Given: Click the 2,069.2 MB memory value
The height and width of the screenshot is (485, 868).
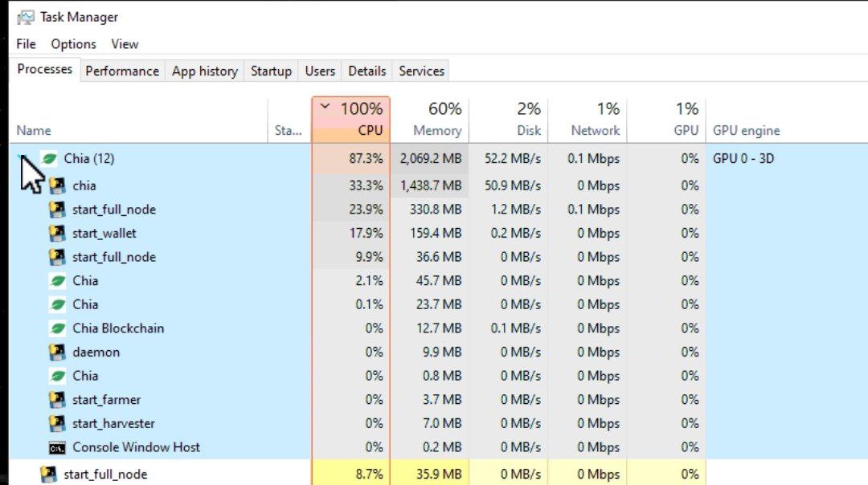Looking at the screenshot, I should [x=431, y=159].
